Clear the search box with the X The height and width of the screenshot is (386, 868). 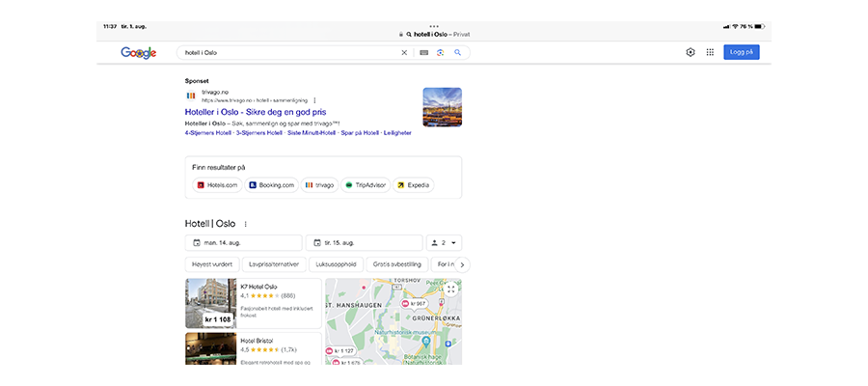[404, 53]
